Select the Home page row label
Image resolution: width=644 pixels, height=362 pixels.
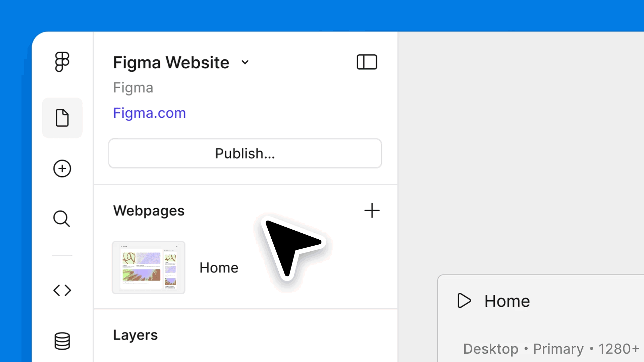coord(219,268)
